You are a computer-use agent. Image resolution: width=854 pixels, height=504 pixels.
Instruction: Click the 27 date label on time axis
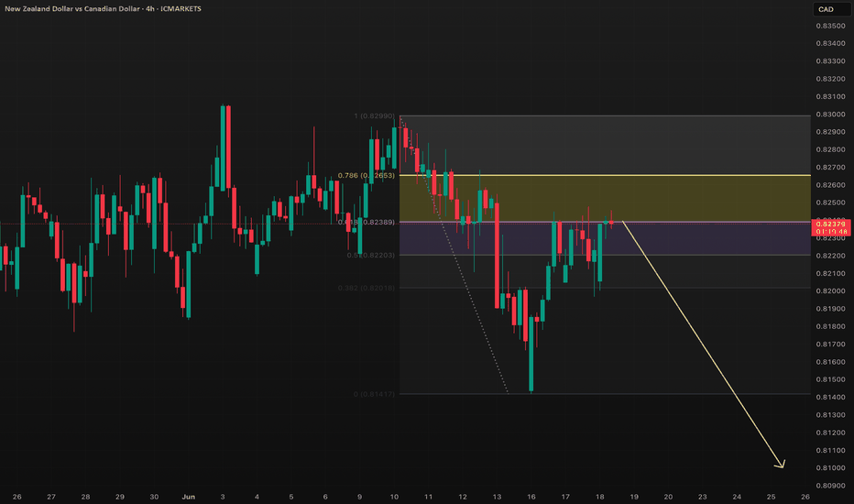(51, 497)
